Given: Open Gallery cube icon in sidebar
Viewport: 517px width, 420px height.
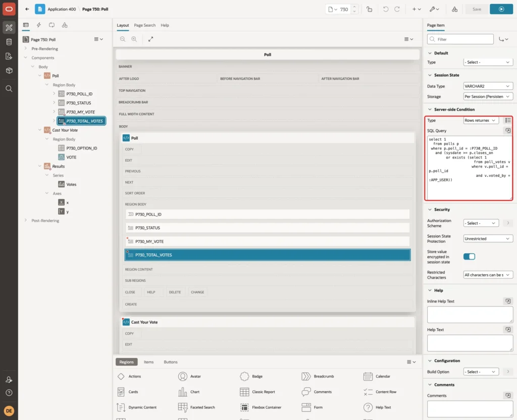Looking at the screenshot, I should point(9,70).
